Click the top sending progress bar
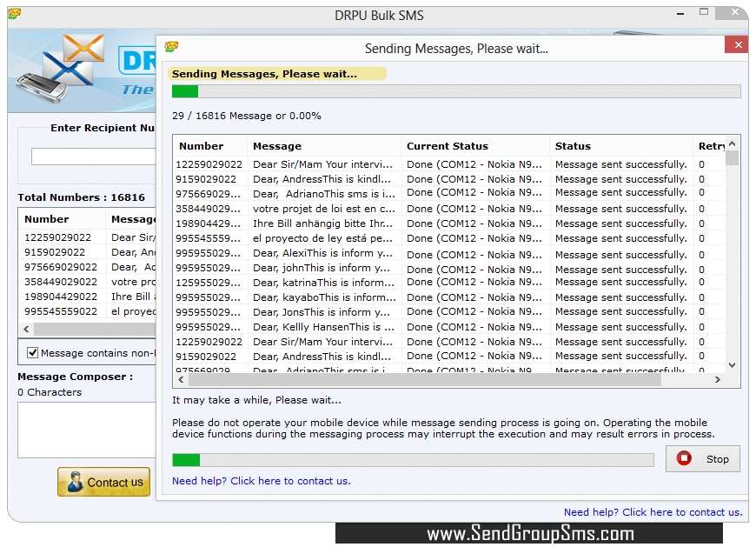 [x=456, y=91]
